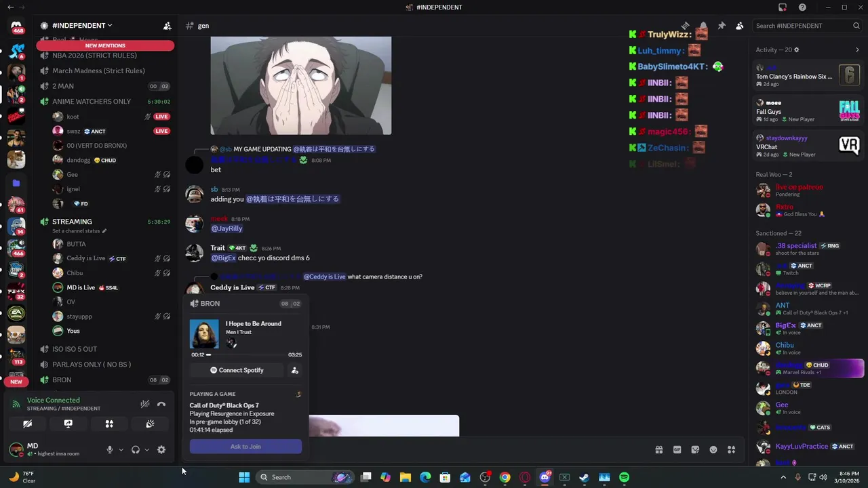Viewport: 868px width, 488px height.
Task: Share your screen button
Action: click(x=68, y=424)
